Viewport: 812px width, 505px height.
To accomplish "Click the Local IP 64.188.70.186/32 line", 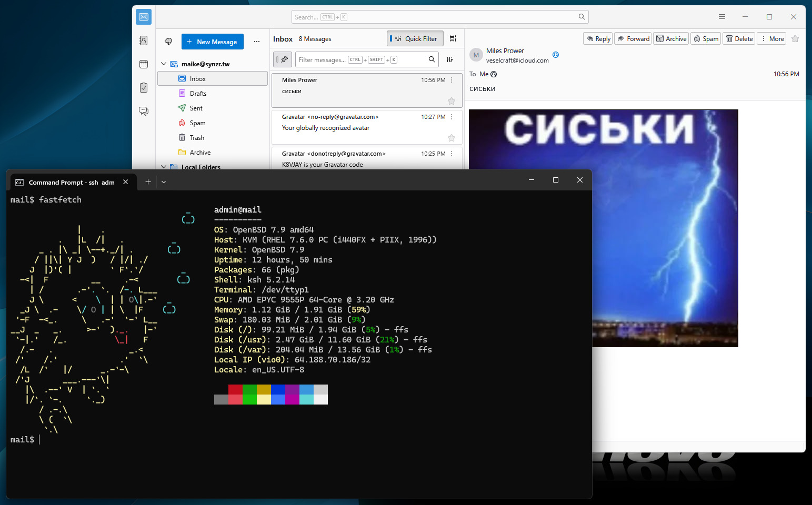I will click(292, 360).
